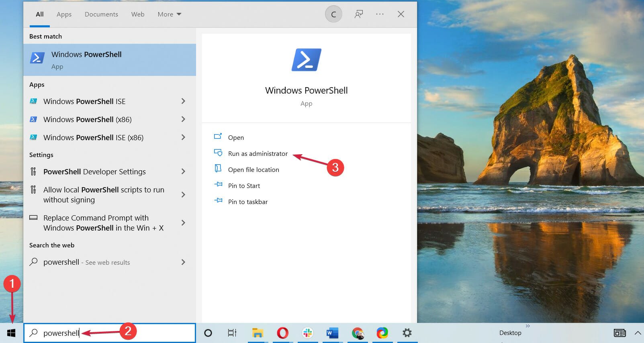This screenshot has height=343, width=644.
Task: Click the user account C avatar
Action: (x=333, y=14)
